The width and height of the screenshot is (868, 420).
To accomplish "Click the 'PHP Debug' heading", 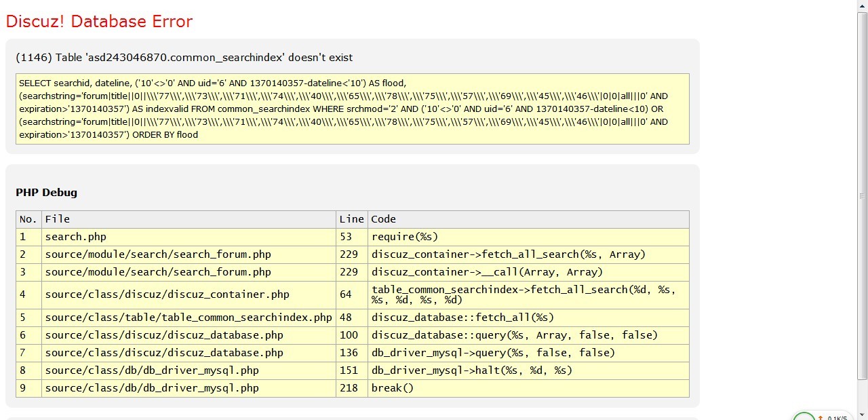I will point(46,193).
